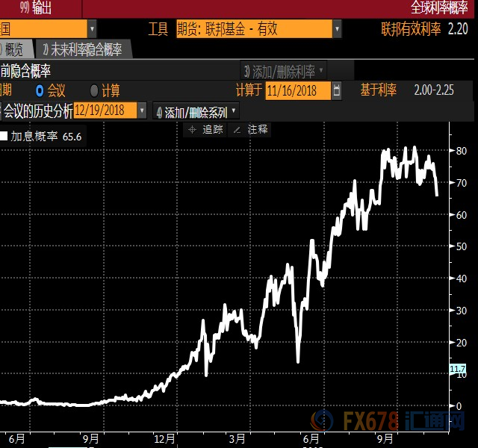
Task: Click the 注释 pencil icon
Action: [x=238, y=130]
